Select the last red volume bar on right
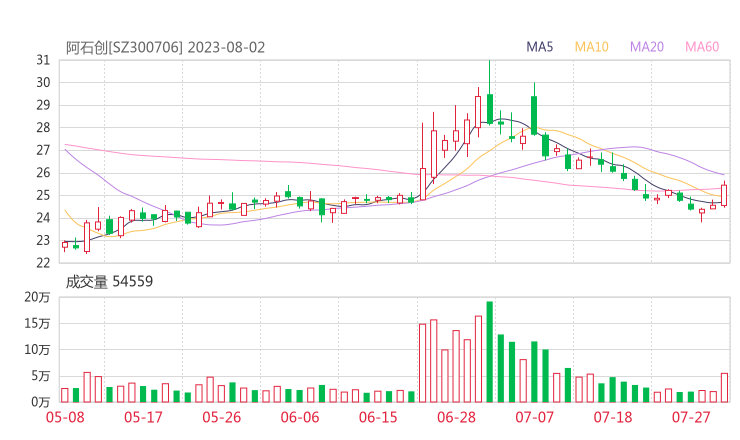 coord(724,388)
